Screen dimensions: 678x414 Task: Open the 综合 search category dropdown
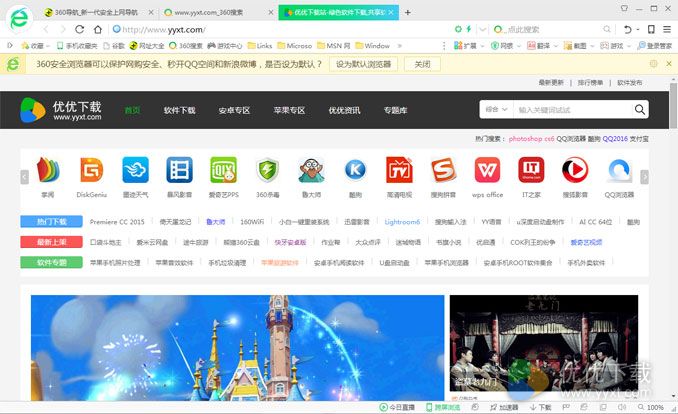[x=496, y=109]
